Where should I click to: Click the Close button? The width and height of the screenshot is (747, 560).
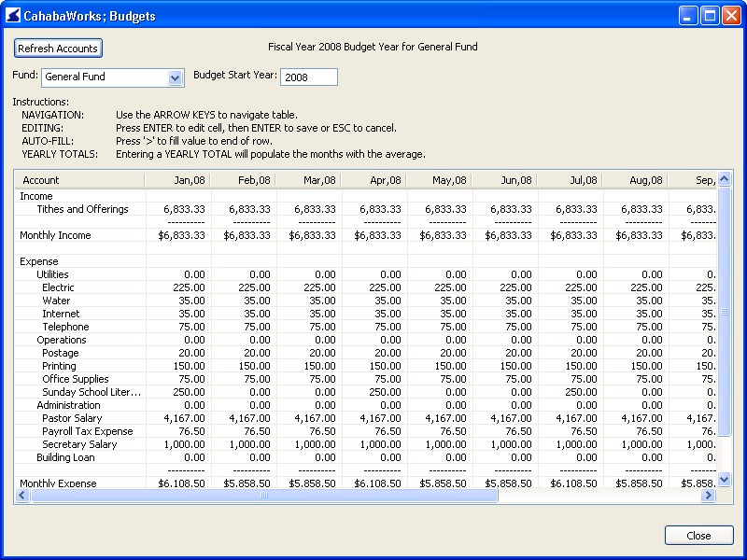698,535
